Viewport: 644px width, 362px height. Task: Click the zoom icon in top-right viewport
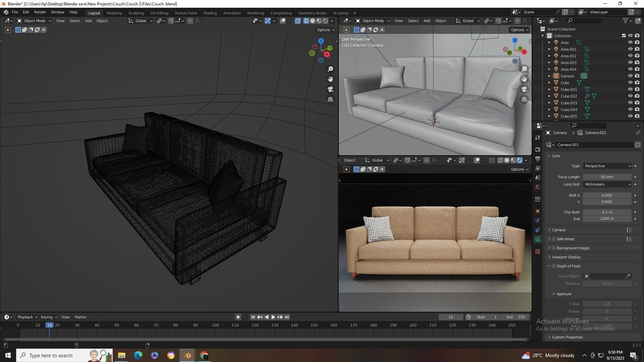524,69
